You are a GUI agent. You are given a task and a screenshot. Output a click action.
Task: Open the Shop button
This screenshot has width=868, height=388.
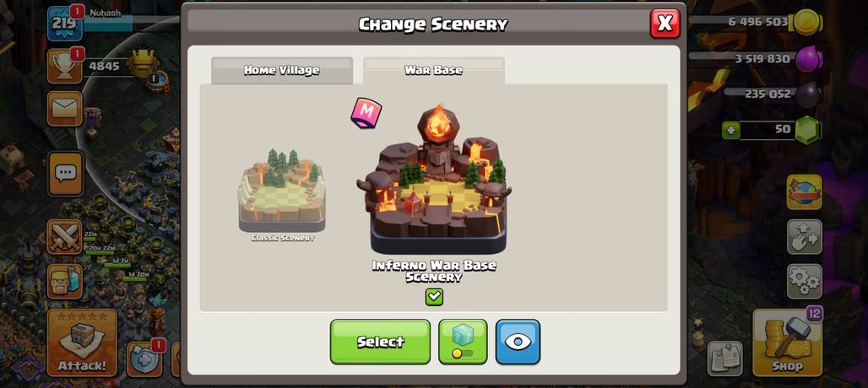787,342
